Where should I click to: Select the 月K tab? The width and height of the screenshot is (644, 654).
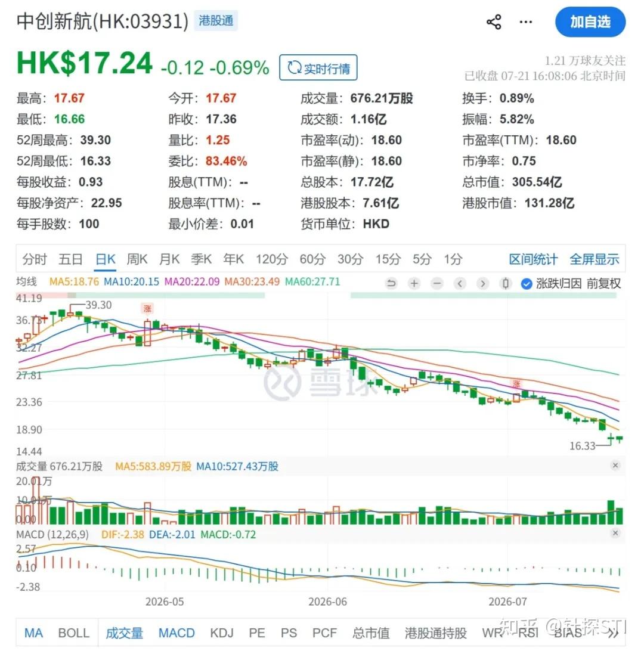point(169,259)
